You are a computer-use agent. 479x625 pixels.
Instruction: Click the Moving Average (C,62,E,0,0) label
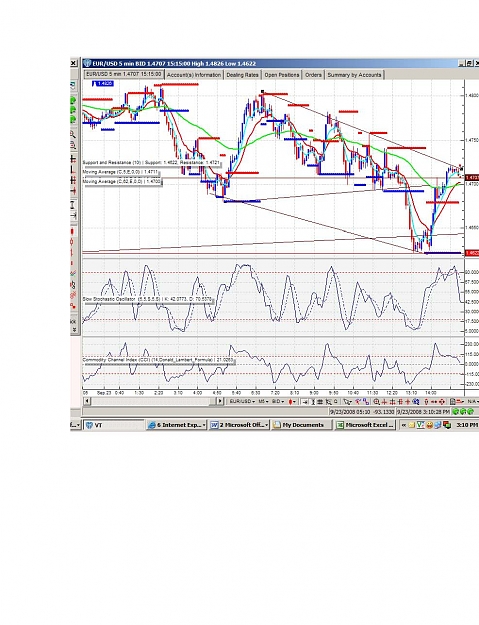(122, 181)
